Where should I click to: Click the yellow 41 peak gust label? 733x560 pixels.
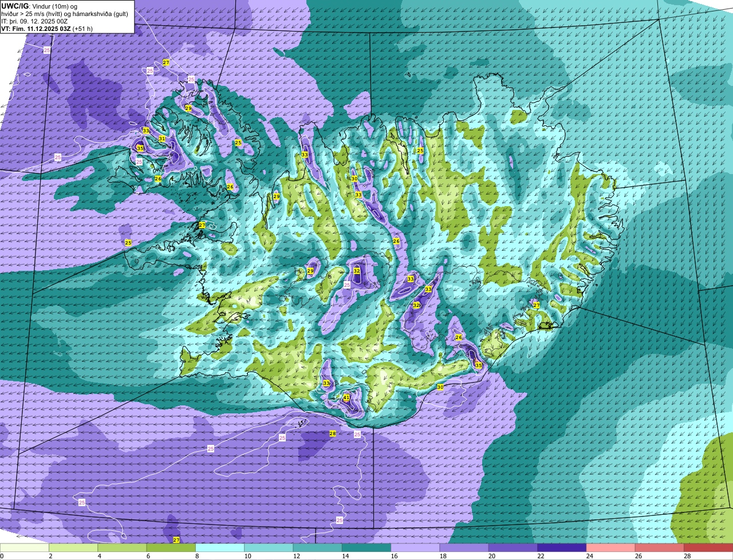pos(346,397)
